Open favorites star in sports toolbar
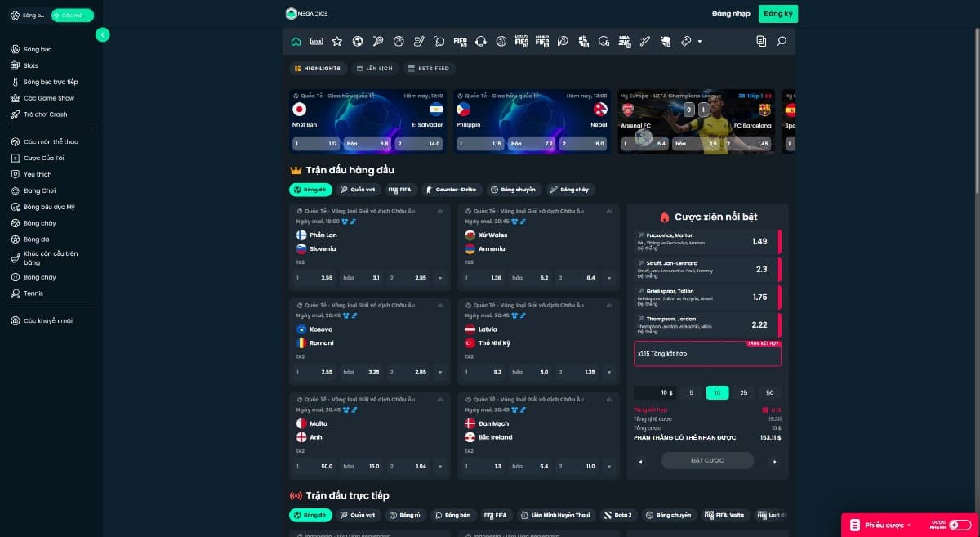 click(336, 41)
